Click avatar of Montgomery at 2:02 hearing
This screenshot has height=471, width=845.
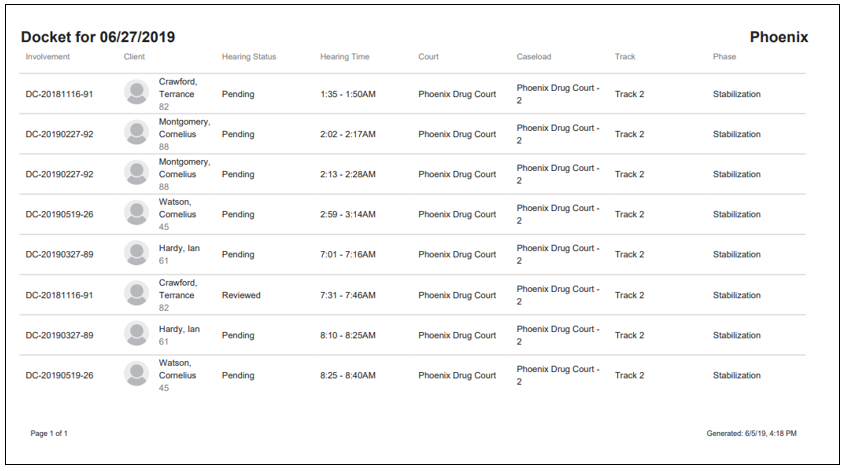(136, 133)
